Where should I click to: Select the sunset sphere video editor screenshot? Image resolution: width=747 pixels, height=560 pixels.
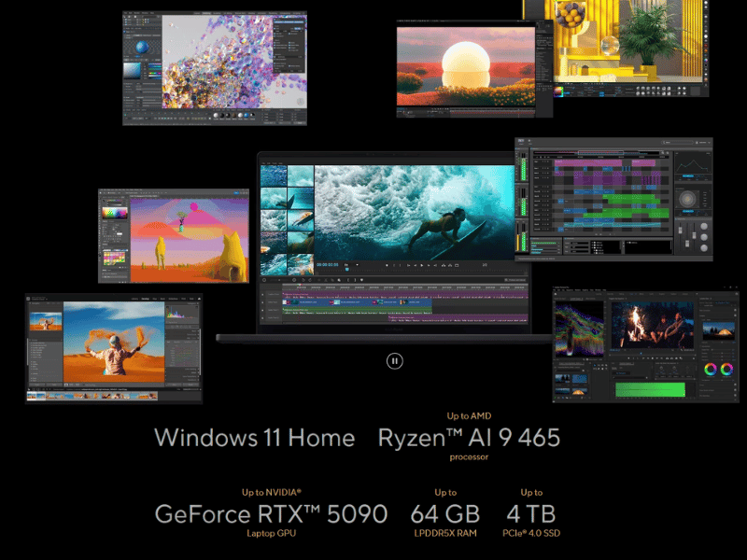(x=474, y=68)
